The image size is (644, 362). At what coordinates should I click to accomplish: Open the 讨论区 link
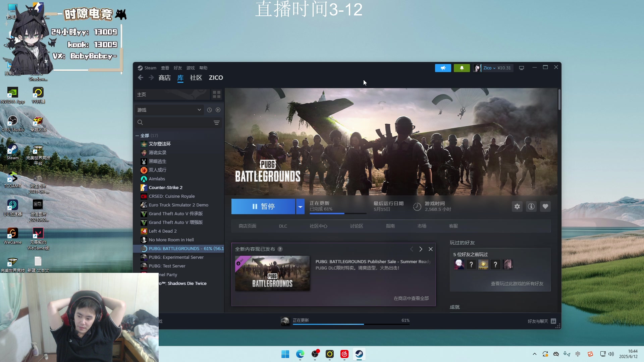click(357, 226)
